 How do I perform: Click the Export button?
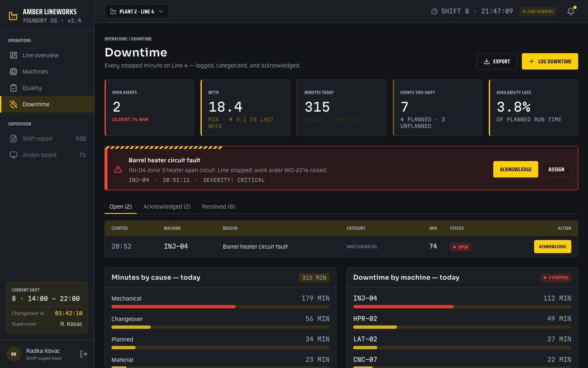pos(497,61)
